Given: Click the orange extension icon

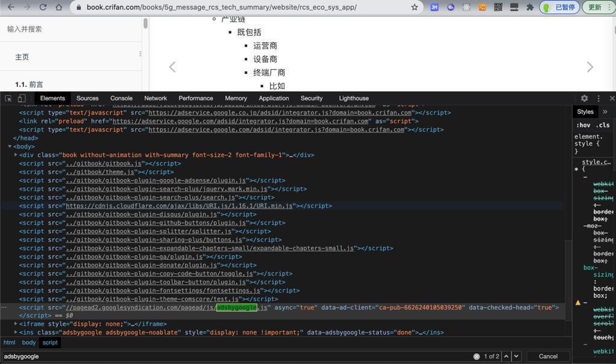Looking at the screenshot, I should coord(482,7).
